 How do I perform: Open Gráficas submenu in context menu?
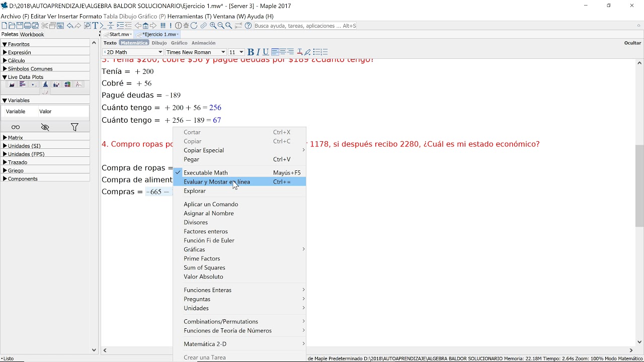[239, 249]
